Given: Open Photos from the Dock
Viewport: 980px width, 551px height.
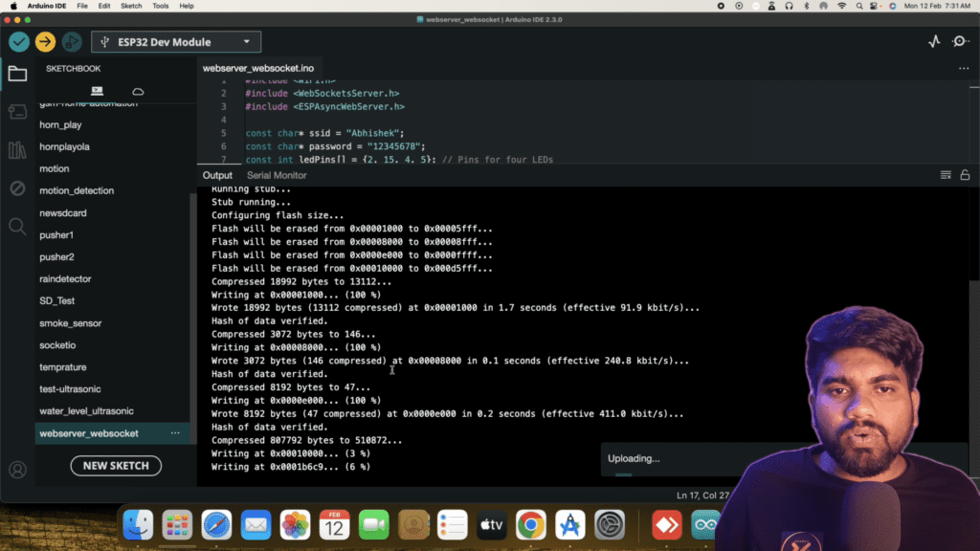Looking at the screenshot, I should coord(295,524).
